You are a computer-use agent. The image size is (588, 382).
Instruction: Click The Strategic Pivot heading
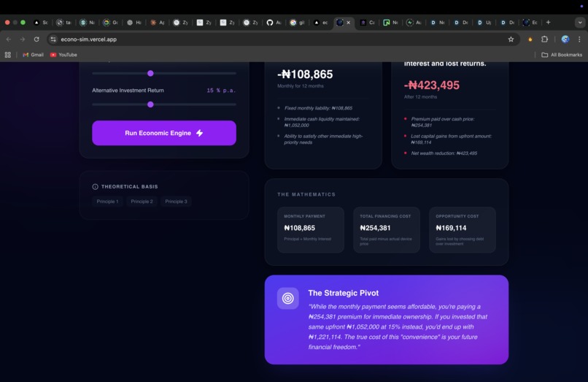coord(343,293)
